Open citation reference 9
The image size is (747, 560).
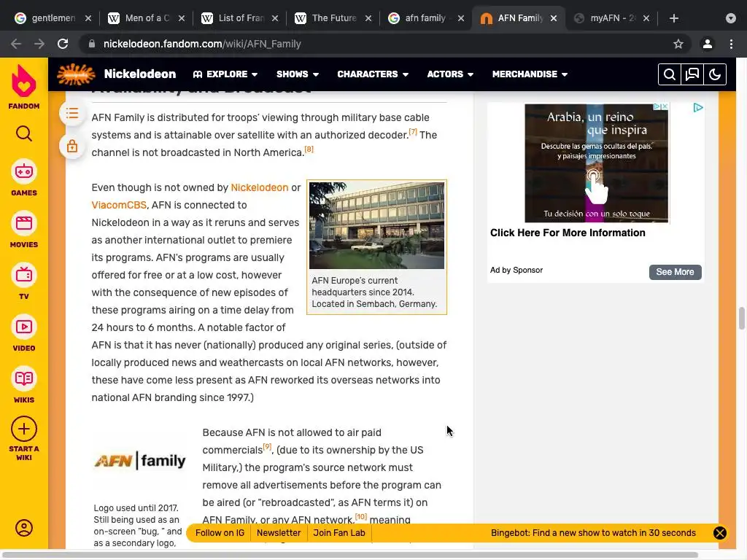[267, 447]
